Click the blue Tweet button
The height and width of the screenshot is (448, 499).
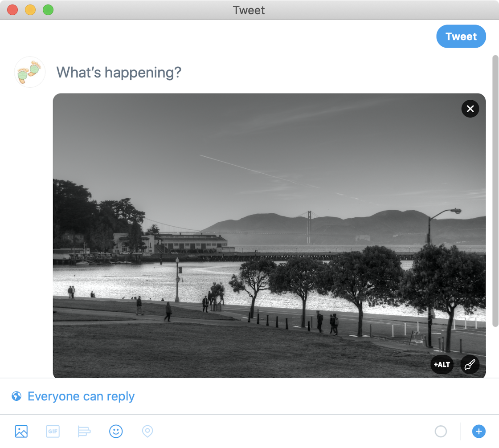point(461,37)
